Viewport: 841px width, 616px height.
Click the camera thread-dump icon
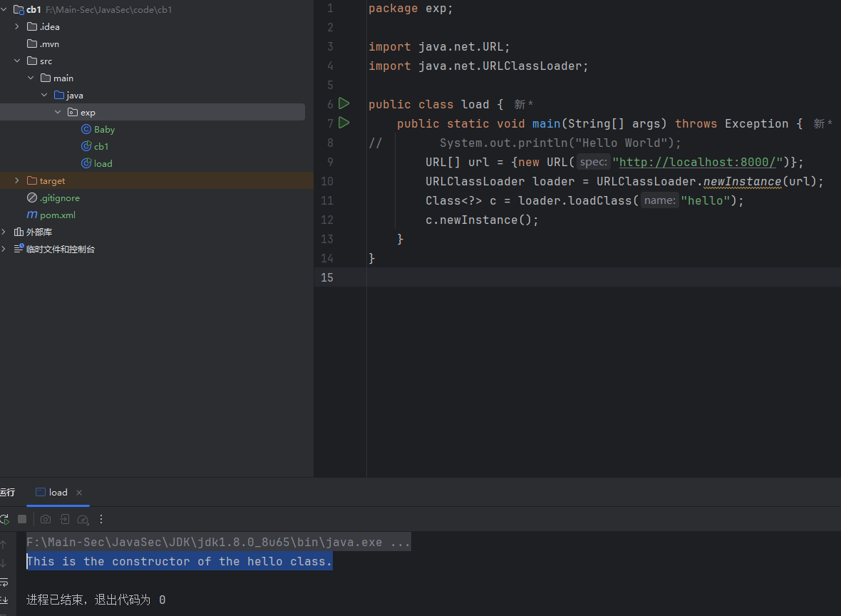tap(46, 519)
